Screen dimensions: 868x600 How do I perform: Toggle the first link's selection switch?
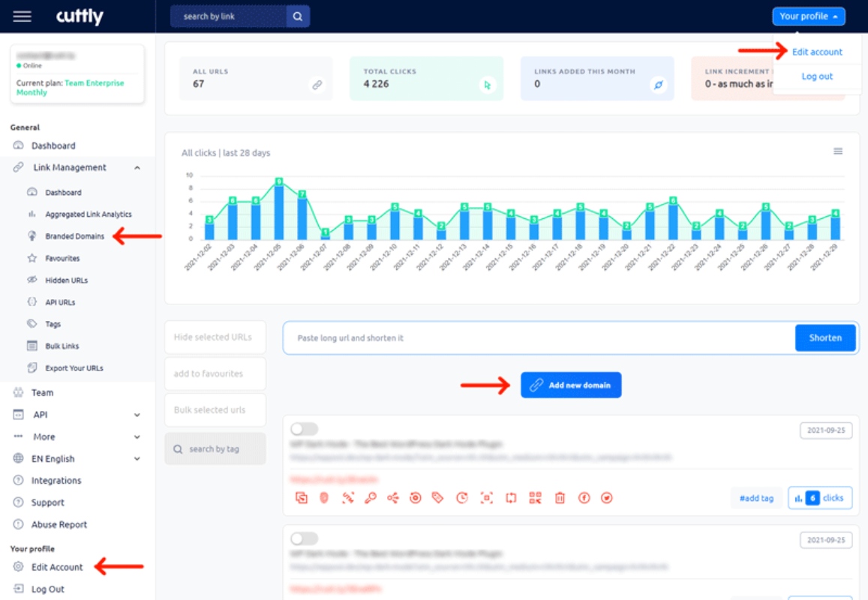(x=305, y=429)
